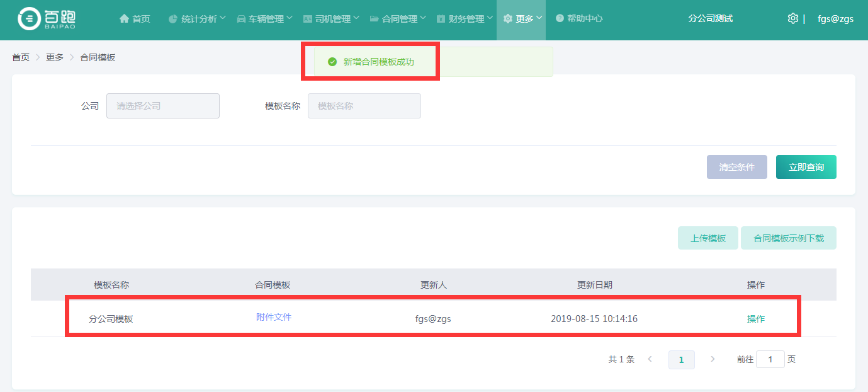
Task: Click the ID card icon for 司机管理
Action: pos(308,19)
